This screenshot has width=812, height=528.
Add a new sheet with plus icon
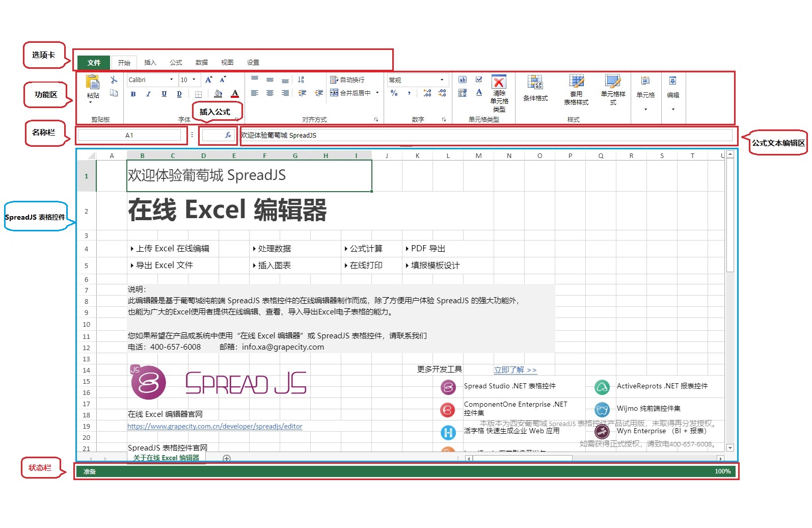click(x=227, y=458)
